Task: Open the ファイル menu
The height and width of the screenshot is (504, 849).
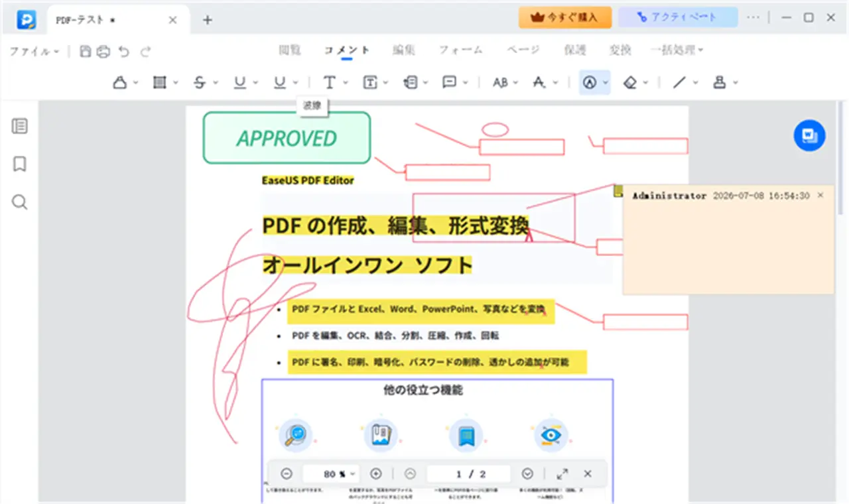Action: tap(34, 51)
